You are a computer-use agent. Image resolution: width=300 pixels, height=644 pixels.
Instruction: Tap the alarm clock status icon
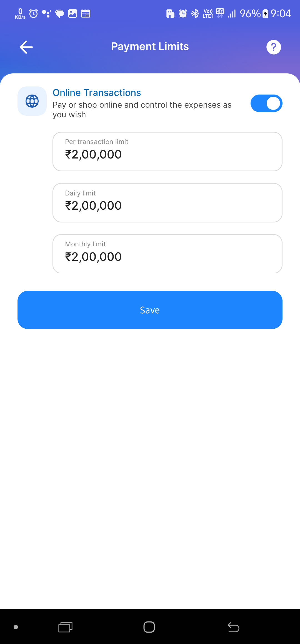[x=34, y=13]
